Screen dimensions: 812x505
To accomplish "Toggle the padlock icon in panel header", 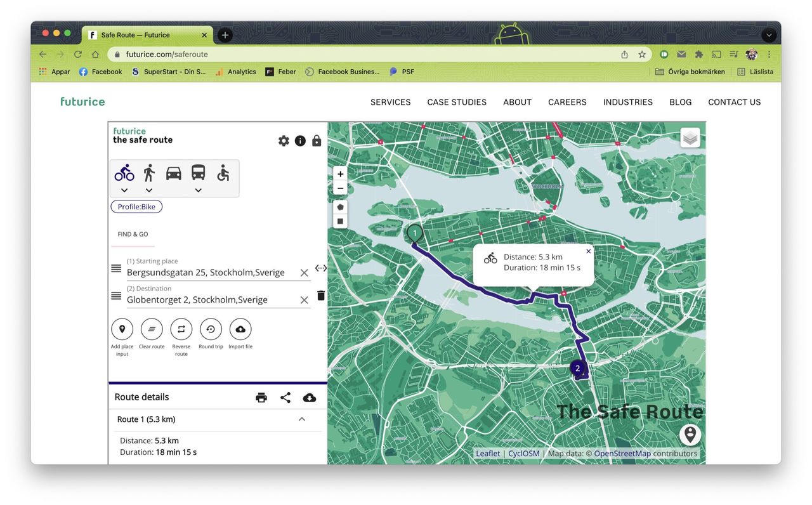I will [317, 141].
